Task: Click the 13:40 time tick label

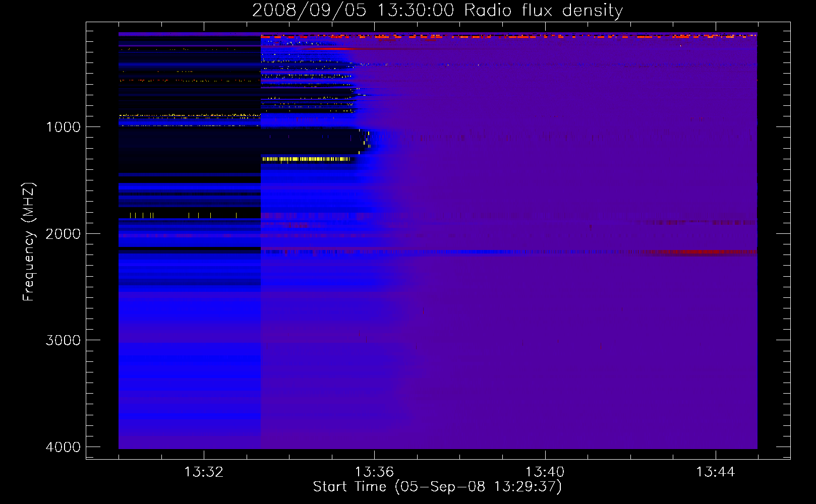Action: [x=545, y=472]
